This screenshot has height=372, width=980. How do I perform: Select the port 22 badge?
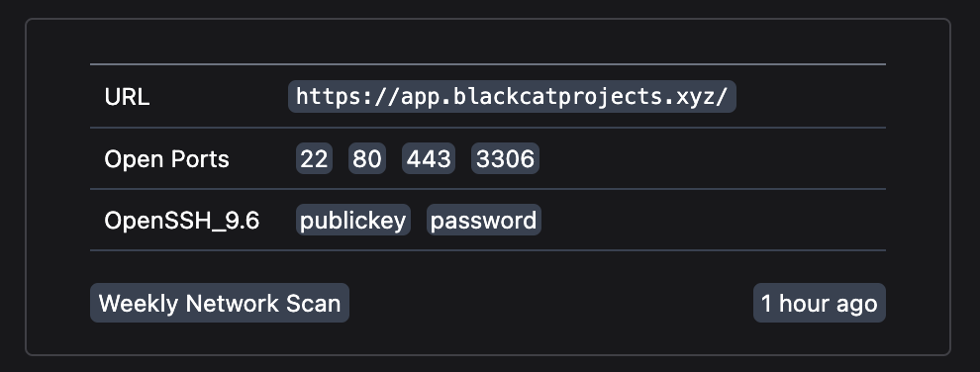[x=314, y=158]
